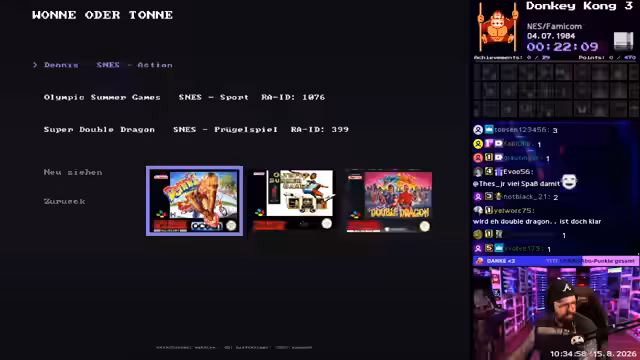640x360 pixels.
Task: Click the Olympic Summer Games cover thumbnail
Action: click(x=293, y=200)
